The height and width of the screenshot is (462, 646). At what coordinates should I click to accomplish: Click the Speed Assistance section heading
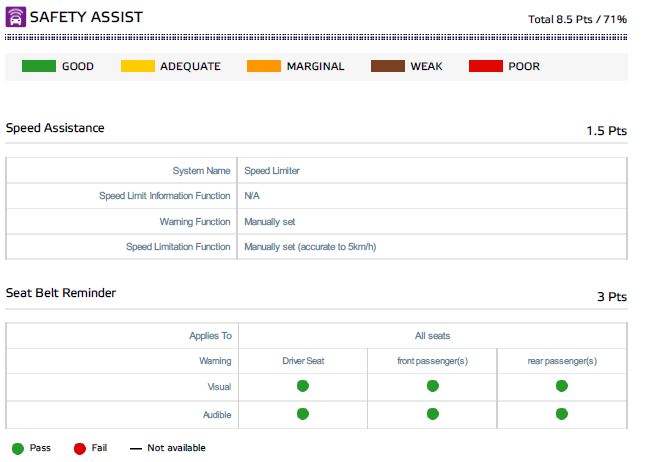tap(55, 128)
